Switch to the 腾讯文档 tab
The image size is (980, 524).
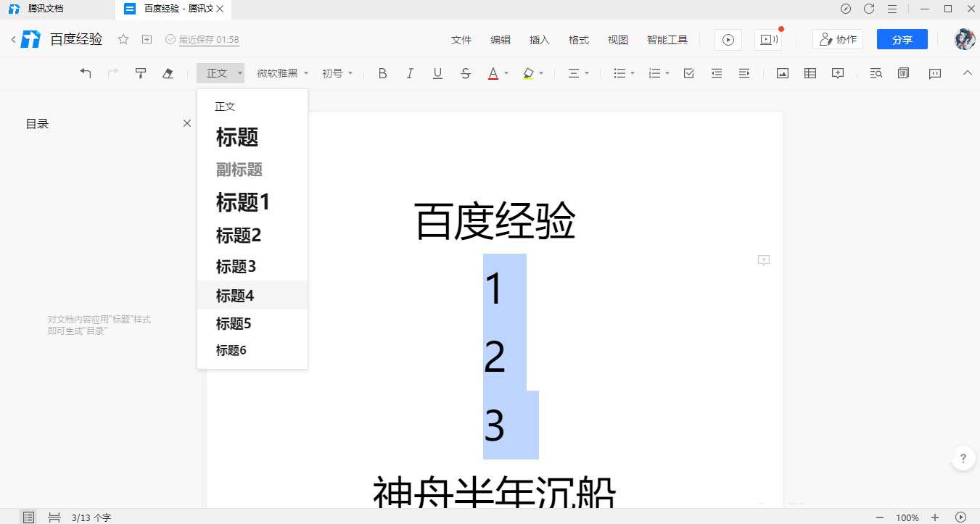[x=44, y=9]
